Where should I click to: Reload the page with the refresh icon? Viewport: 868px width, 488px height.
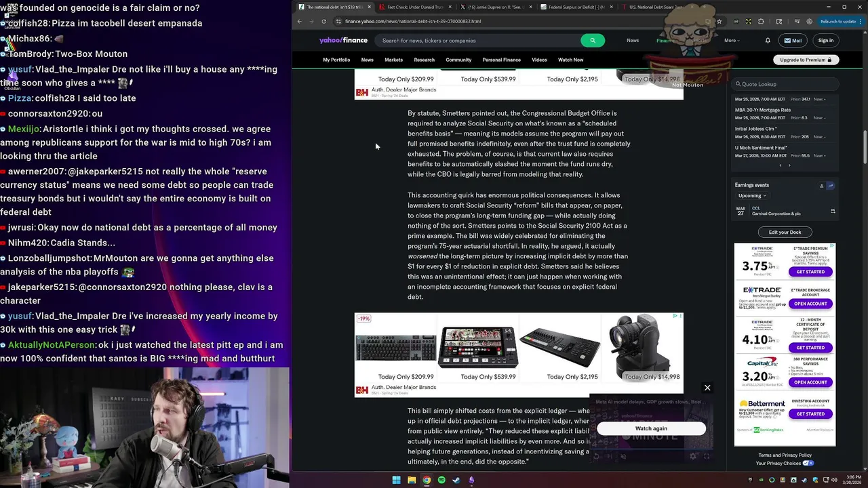pos(323,21)
